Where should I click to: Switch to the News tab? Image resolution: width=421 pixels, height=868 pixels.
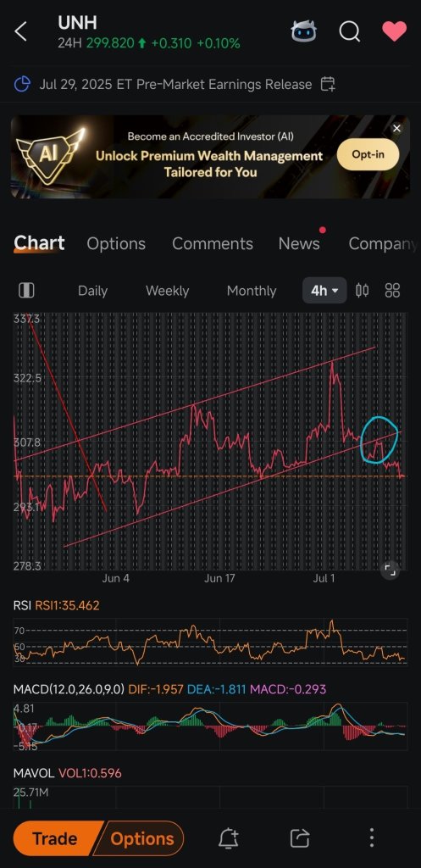[299, 243]
